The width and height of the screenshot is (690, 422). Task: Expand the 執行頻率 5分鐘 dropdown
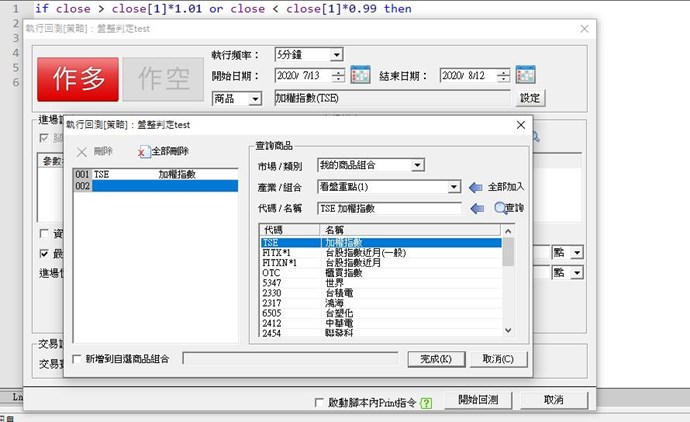point(335,54)
